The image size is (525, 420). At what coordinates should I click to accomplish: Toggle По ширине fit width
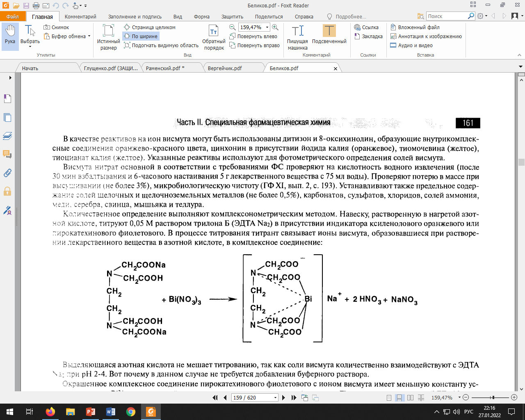click(x=141, y=37)
